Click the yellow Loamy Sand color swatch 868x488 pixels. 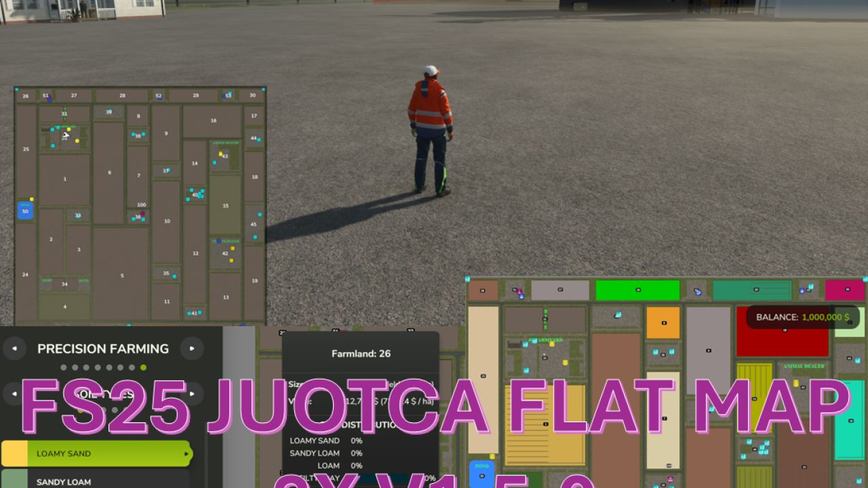[14, 453]
